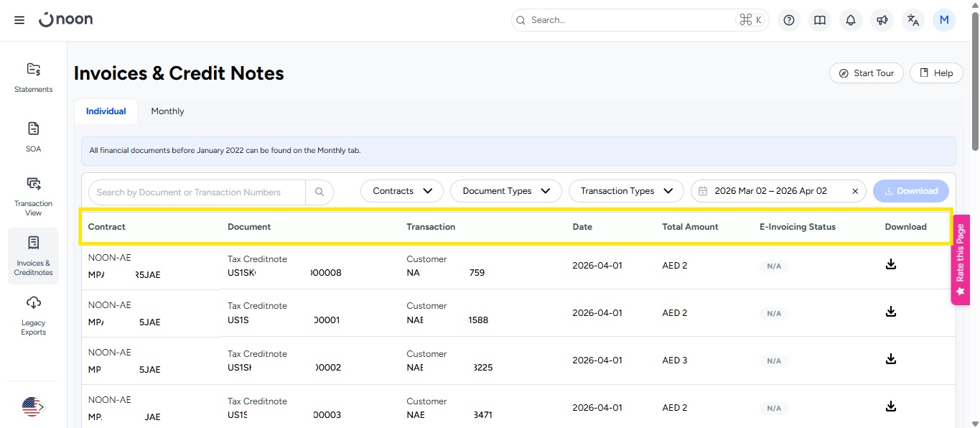Clear the date range filter
This screenshot has width=980, height=428.
click(x=855, y=191)
